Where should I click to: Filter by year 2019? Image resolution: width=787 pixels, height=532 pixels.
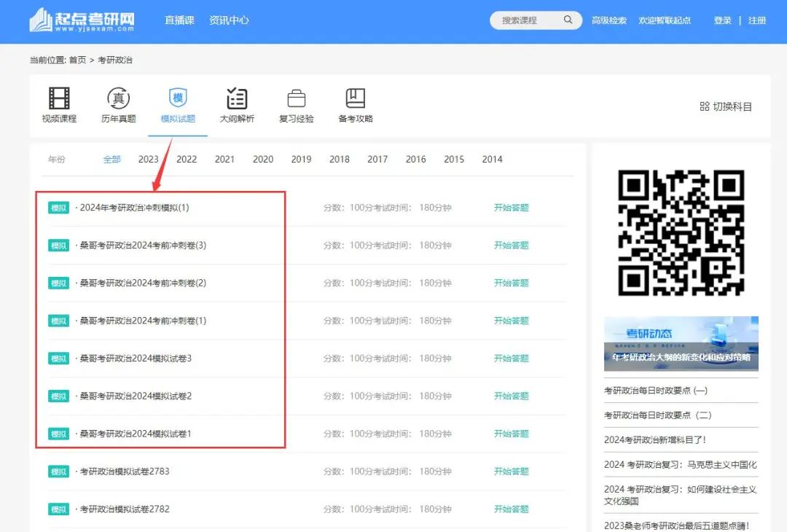click(x=301, y=159)
